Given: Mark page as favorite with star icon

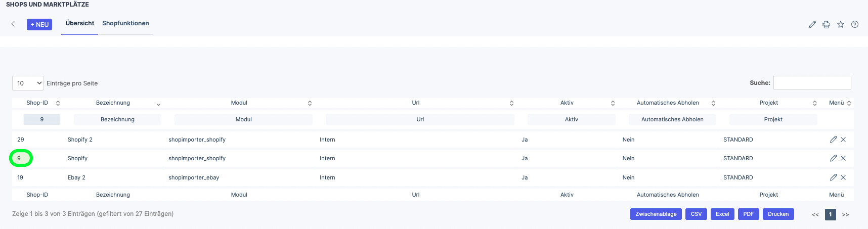Looking at the screenshot, I should pos(840,24).
